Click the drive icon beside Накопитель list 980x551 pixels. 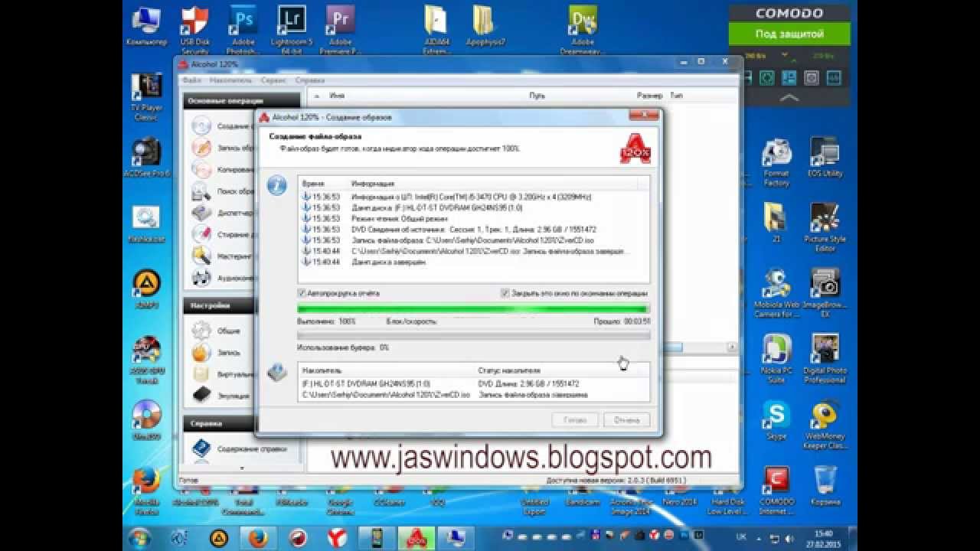(276, 373)
